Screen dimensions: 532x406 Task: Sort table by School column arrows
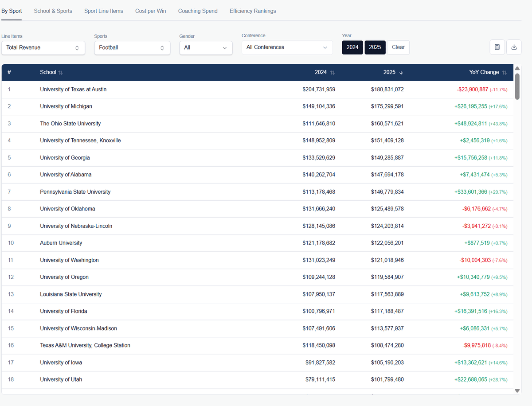[x=60, y=73]
